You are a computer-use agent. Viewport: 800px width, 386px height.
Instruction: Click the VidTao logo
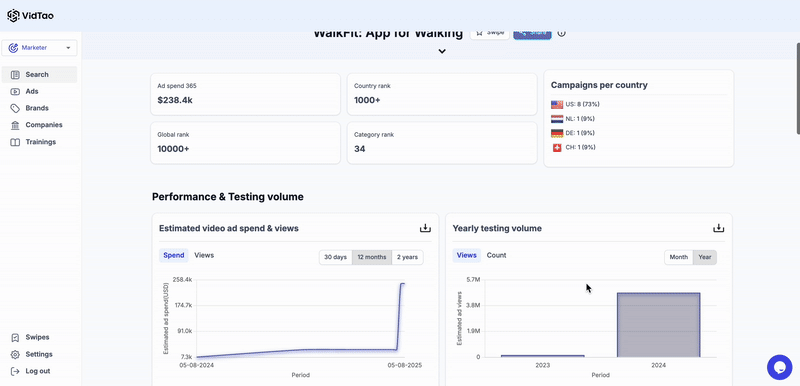[x=31, y=16]
